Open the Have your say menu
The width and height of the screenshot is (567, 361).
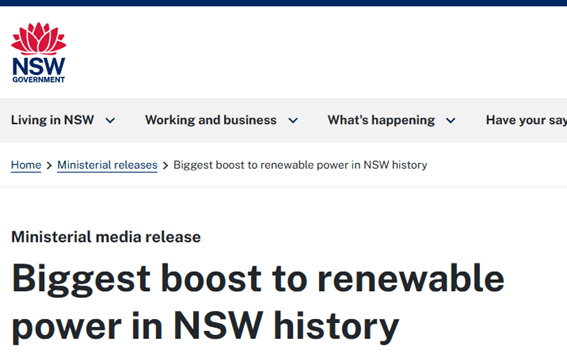click(x=526, y=120)
